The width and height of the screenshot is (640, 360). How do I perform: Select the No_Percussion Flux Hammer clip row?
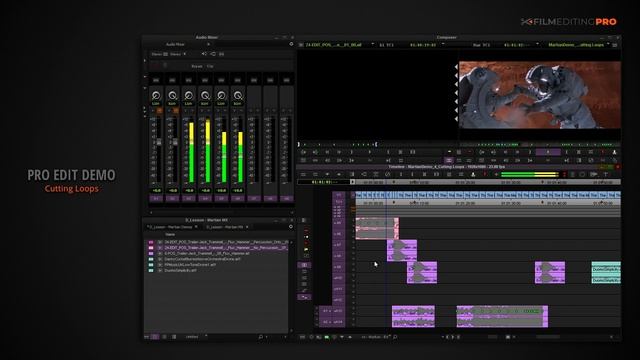coord(218,248)
